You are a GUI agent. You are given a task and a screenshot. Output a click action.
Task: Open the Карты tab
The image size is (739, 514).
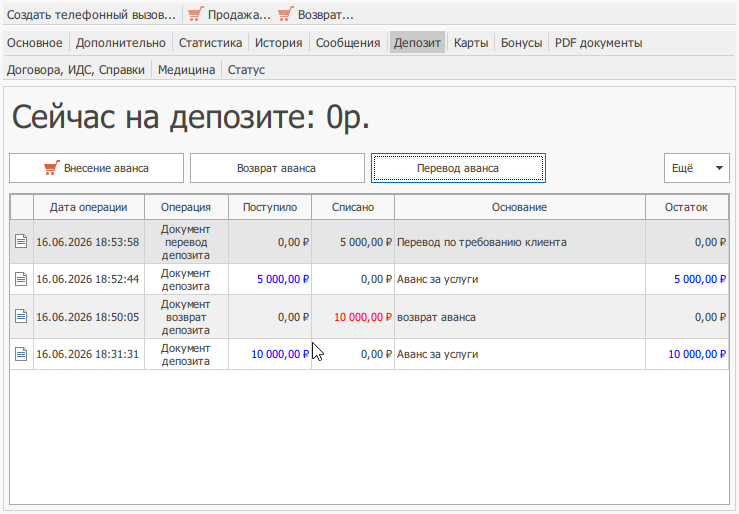coord(471,43)
